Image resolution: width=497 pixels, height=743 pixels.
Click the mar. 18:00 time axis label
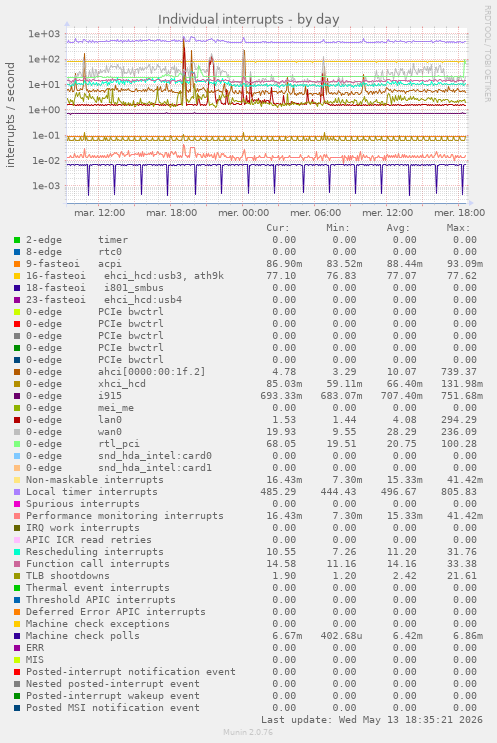(x=172, y=213)
